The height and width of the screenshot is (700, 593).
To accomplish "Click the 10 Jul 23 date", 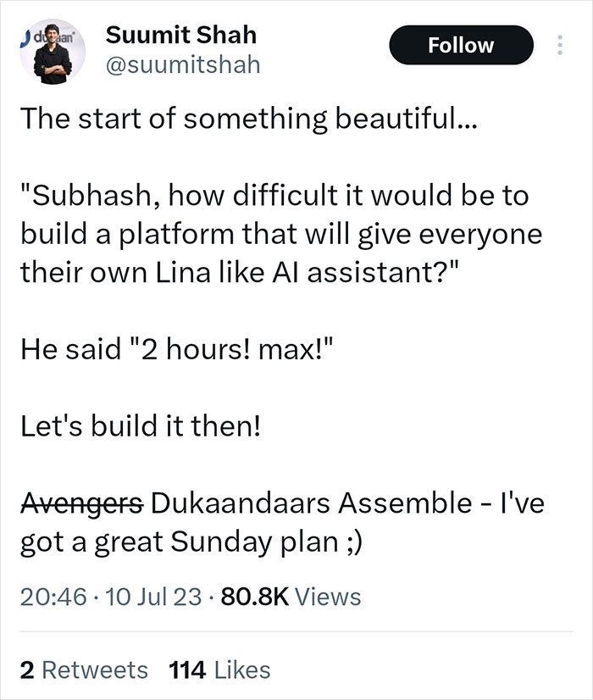I will pyautogui.click(x=148, y=597).
